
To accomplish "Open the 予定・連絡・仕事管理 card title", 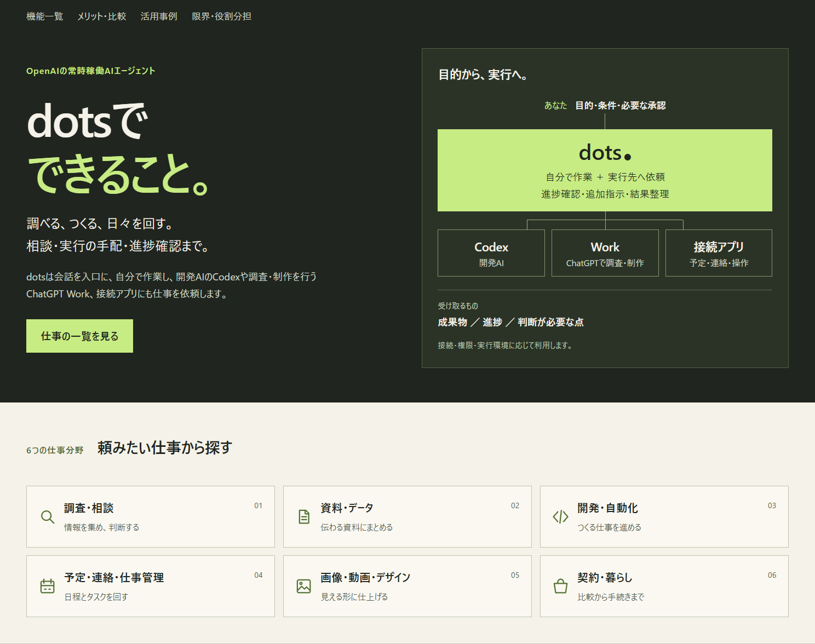I will pos(114,578).
